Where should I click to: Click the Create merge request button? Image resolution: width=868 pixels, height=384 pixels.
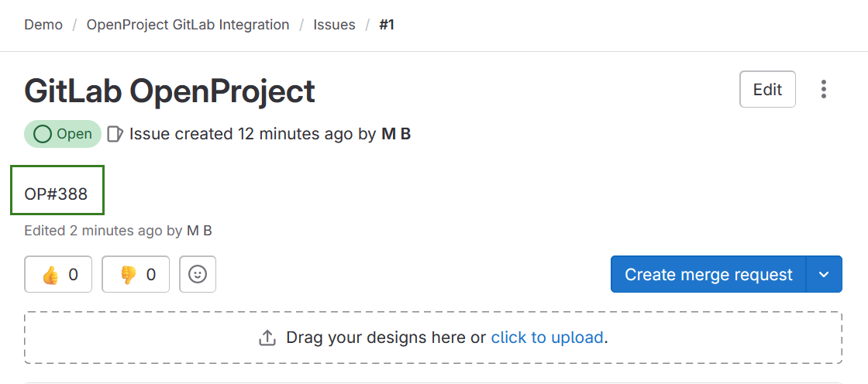708,274
